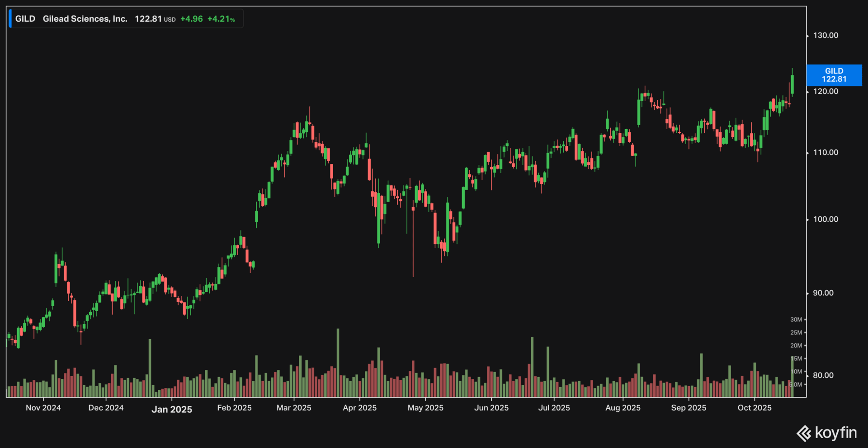Click the 100.00 price axis label
The width and height of the screenshot is (868, 448).
coord(826,219)
